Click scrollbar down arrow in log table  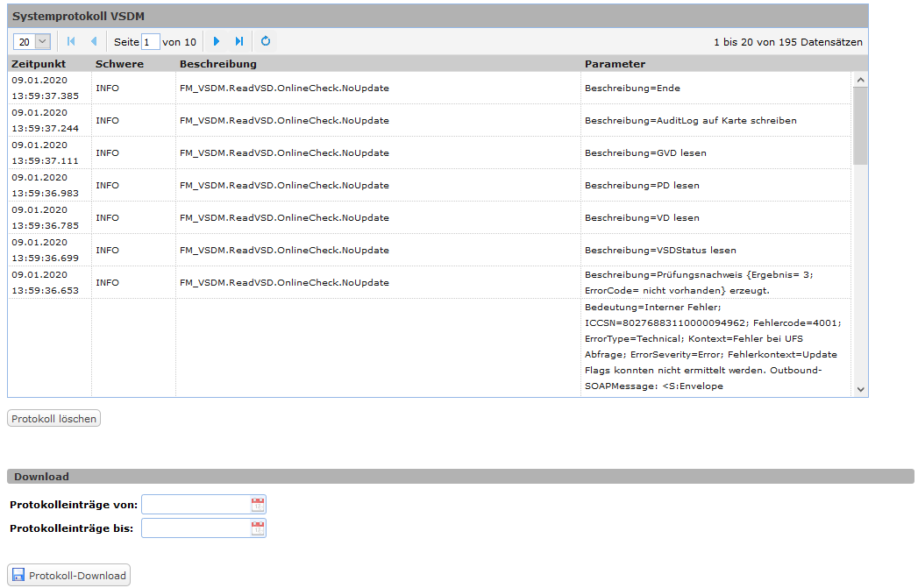tap(860, 389)
